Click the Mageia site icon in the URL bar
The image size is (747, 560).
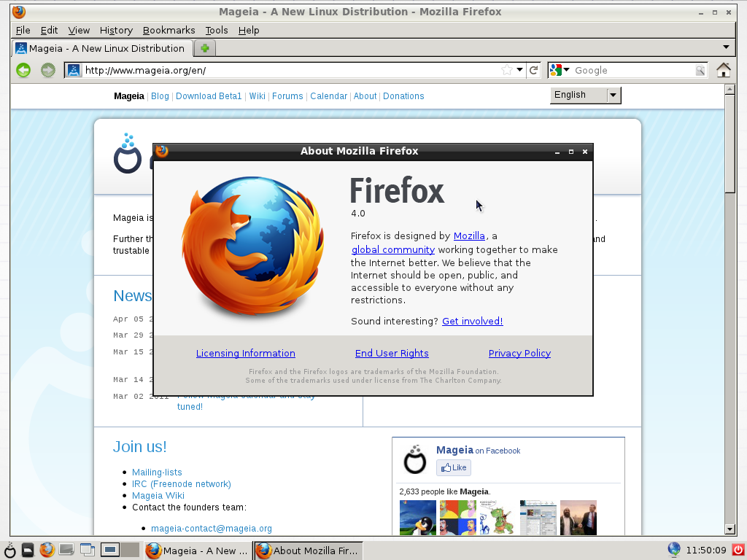74,70
